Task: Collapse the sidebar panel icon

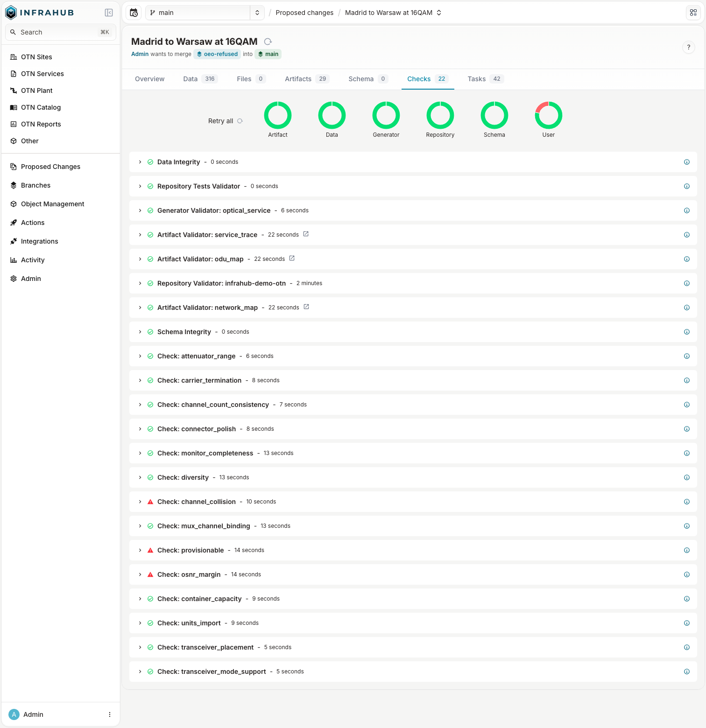Action: 109,13
